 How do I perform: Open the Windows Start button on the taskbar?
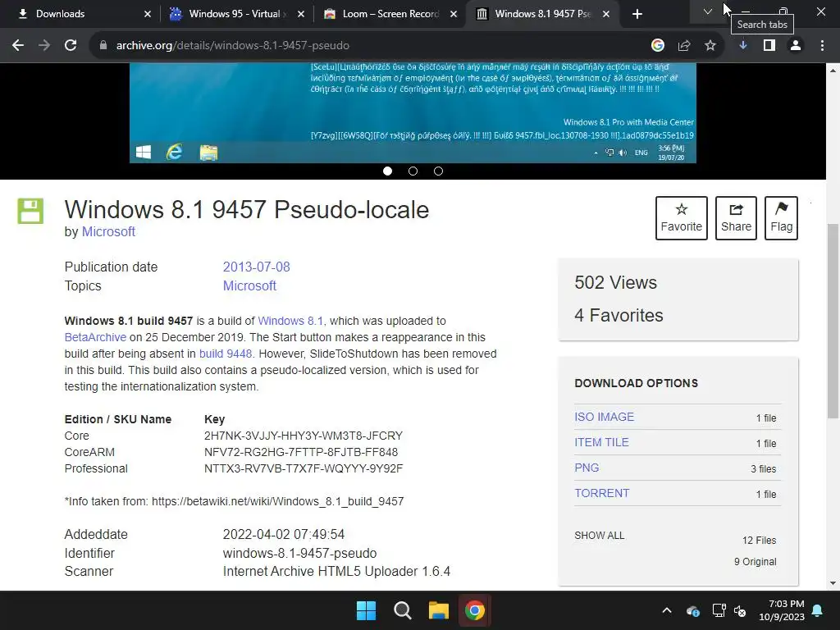coord(367,610)
